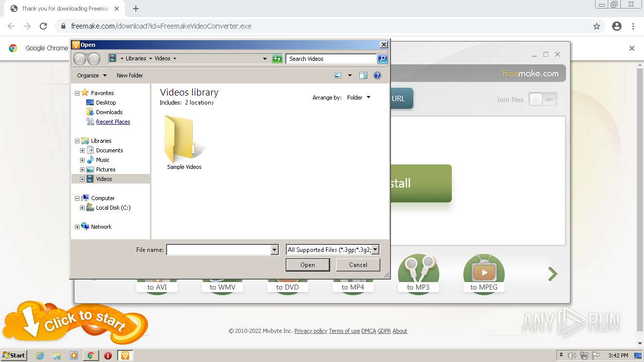This screenshot has width=644, height=362.
Task: Collapse the Libraries group
Action: (x=77, y=141)
